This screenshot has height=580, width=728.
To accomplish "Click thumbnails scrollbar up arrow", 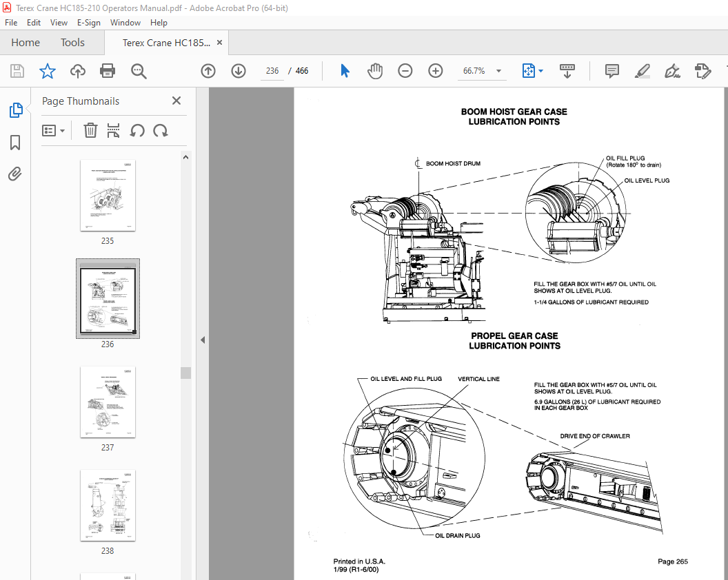I will [x=185, y=157].
